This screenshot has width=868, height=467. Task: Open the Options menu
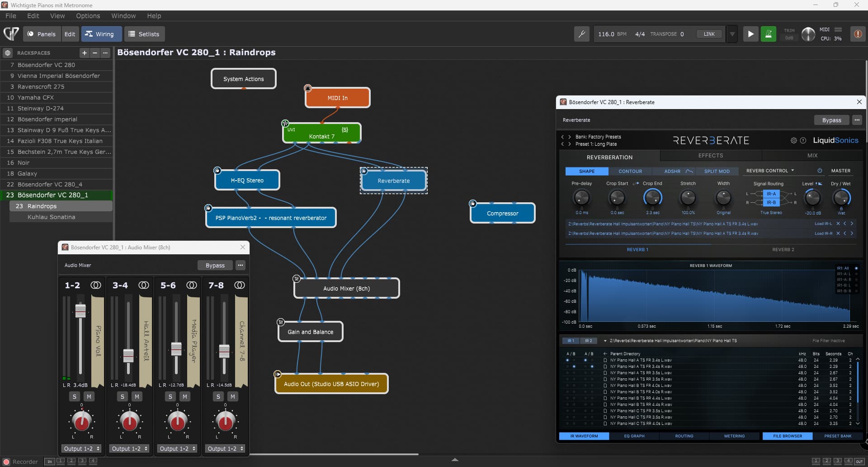(x=88, y=16)
